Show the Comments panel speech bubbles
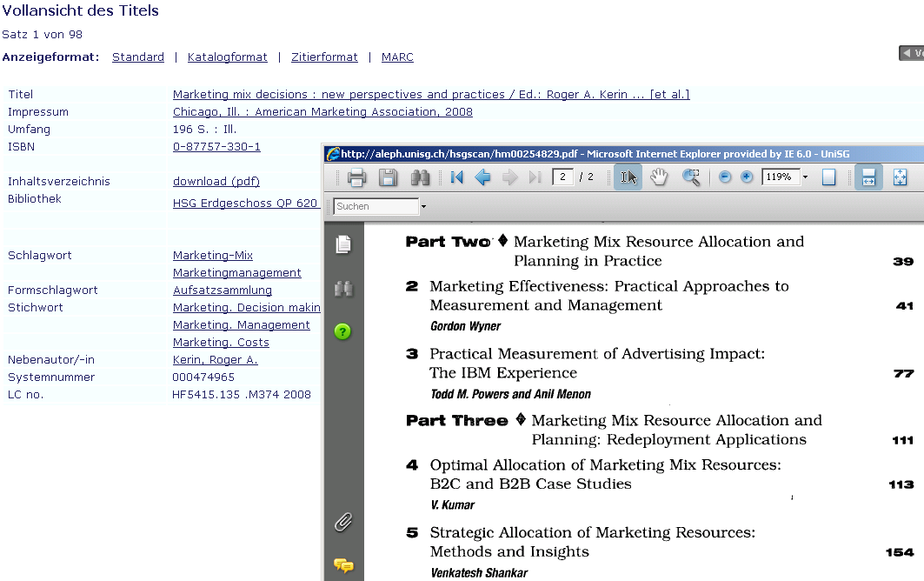Image resolution: width=924 pixels, height=581 pixels. [x=343, y=565]
